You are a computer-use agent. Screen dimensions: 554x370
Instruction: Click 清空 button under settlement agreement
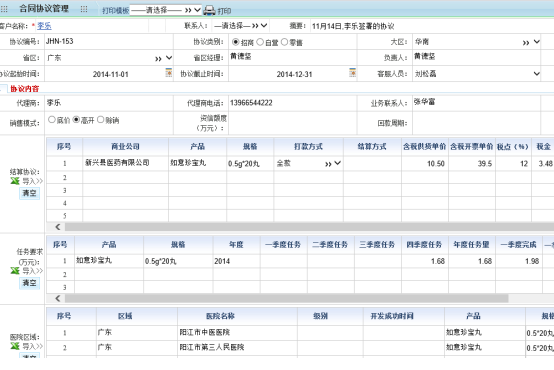[29, 193]
